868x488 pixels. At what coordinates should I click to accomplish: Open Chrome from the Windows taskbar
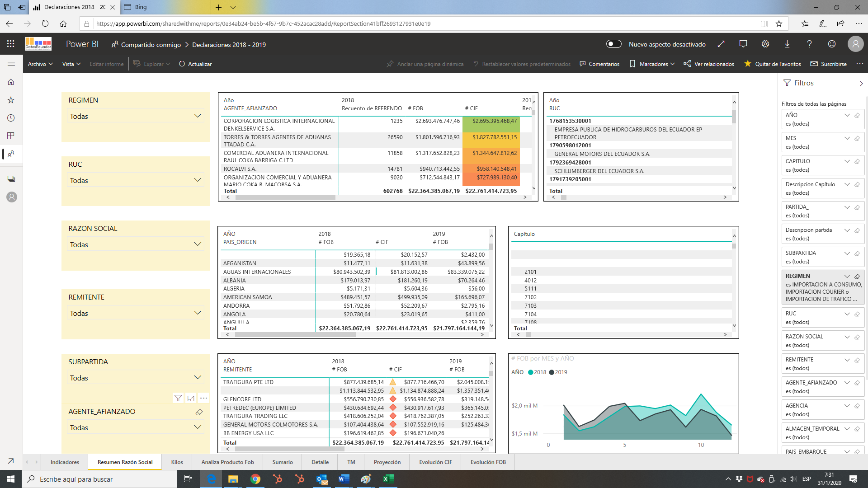pyautogui.click(x=255, y=479)
